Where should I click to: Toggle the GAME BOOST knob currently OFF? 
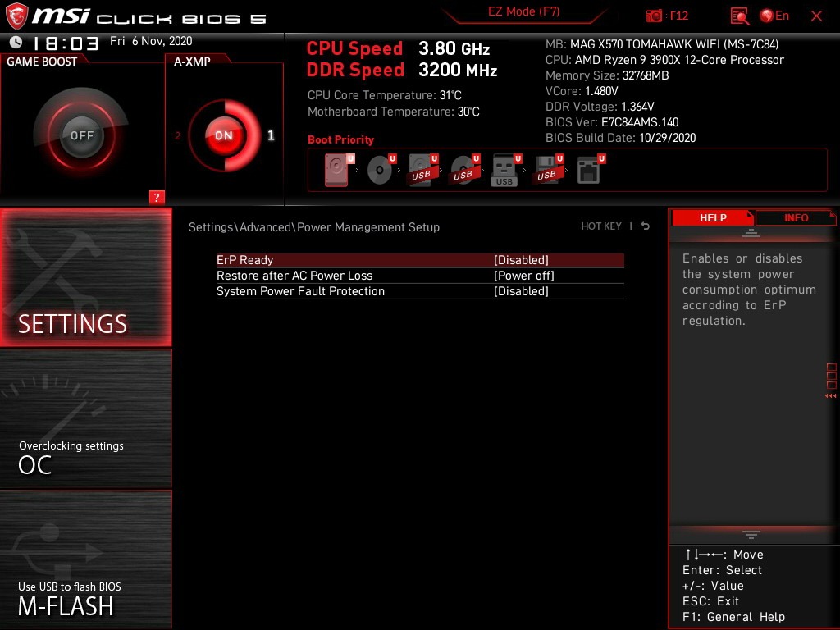point(81,135)
